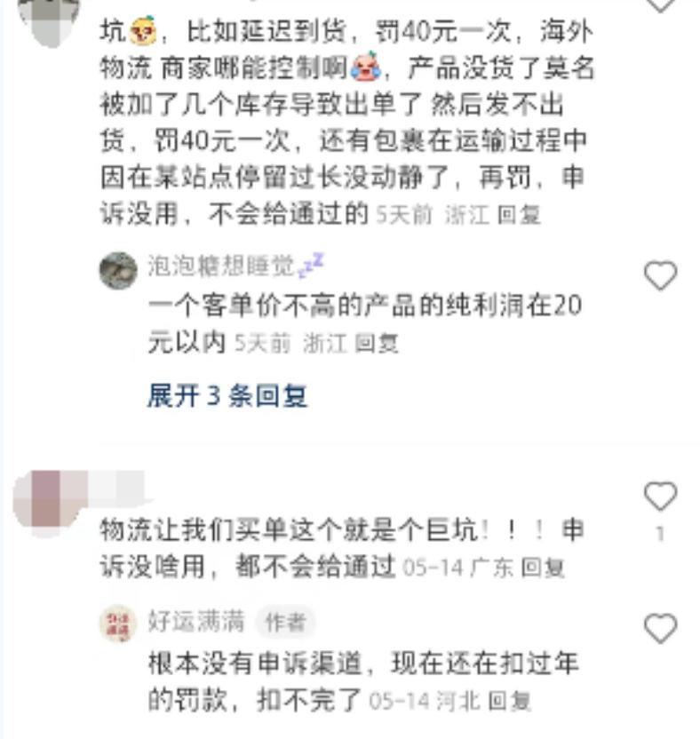
Task: Reply to the 05-14 广东 comment
Action: (x=543, y=568)
